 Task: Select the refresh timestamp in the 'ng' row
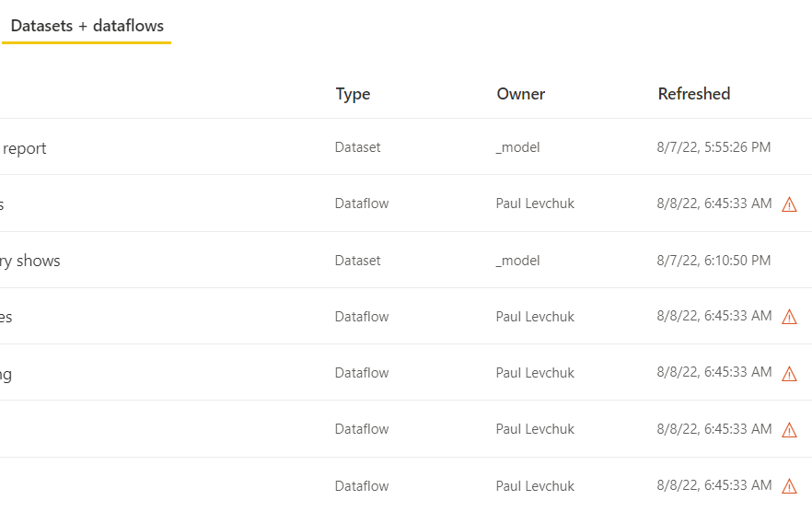[714, 372]
